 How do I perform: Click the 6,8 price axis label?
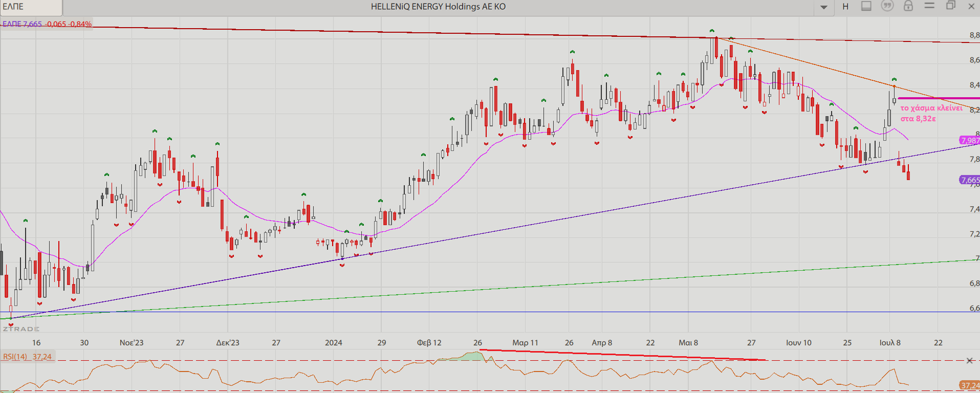pyautogui.click(x=974, y=283)
